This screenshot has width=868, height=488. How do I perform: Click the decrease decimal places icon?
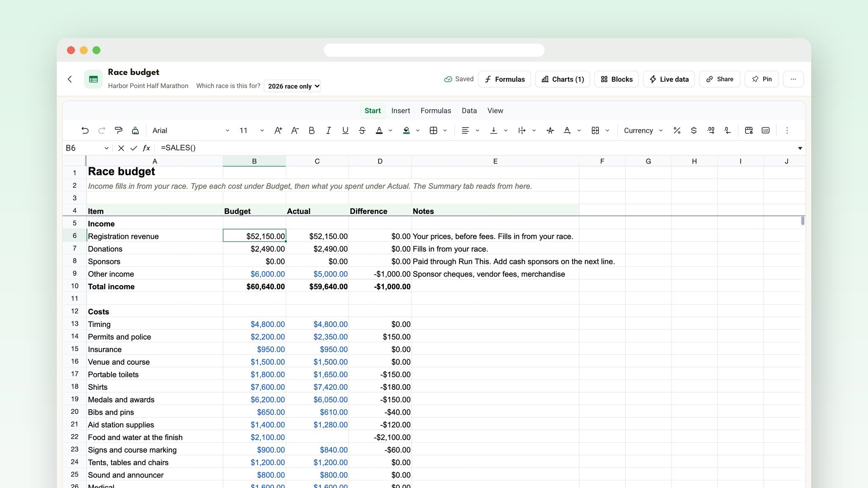727,130
